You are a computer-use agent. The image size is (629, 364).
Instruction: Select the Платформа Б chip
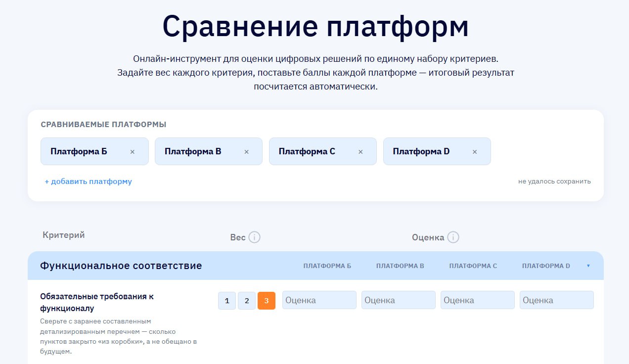(94, 151)
